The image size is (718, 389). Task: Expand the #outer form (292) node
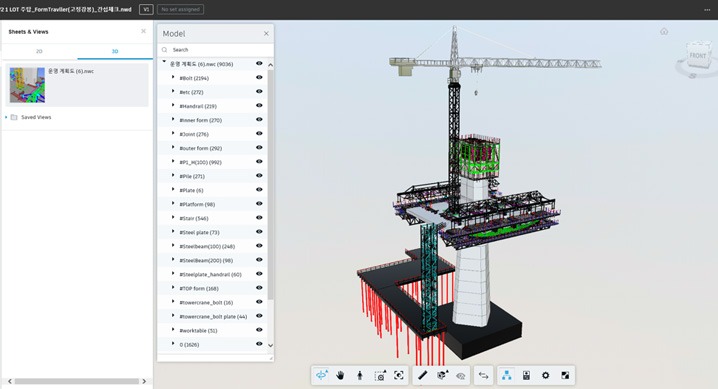[173, 147]
